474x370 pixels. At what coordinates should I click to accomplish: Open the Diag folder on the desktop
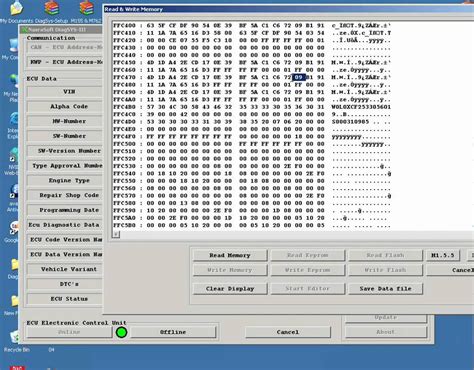pyautogui.click(x=15, y=265)
